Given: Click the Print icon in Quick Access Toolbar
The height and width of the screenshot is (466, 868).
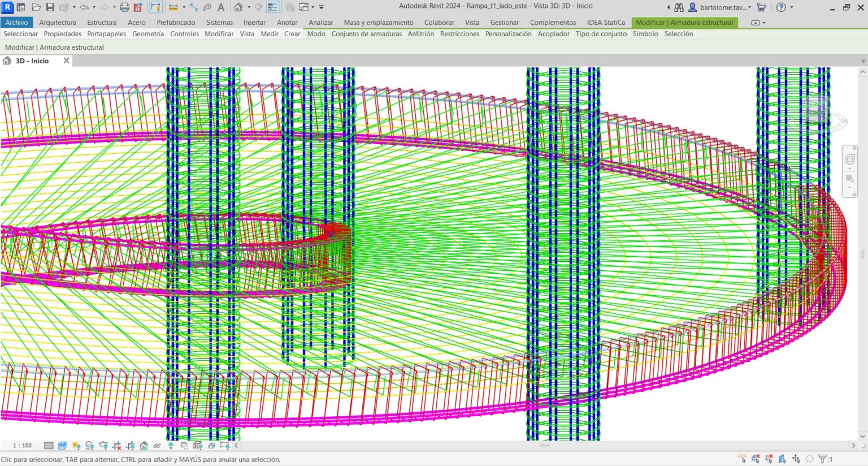Looking at the screenshot, I should click(125, 6).
